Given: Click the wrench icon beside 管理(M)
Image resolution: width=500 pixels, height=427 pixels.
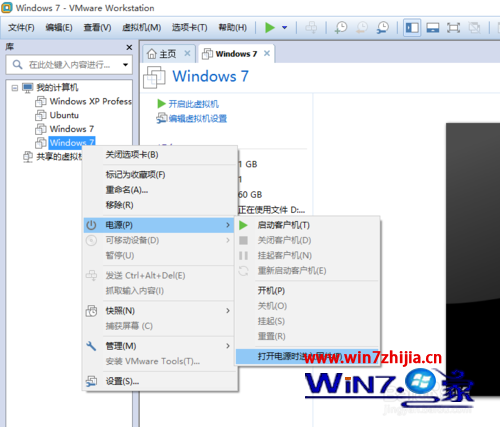Looking at the screenshot, I should pyautogui.click(x=91, y=346).
